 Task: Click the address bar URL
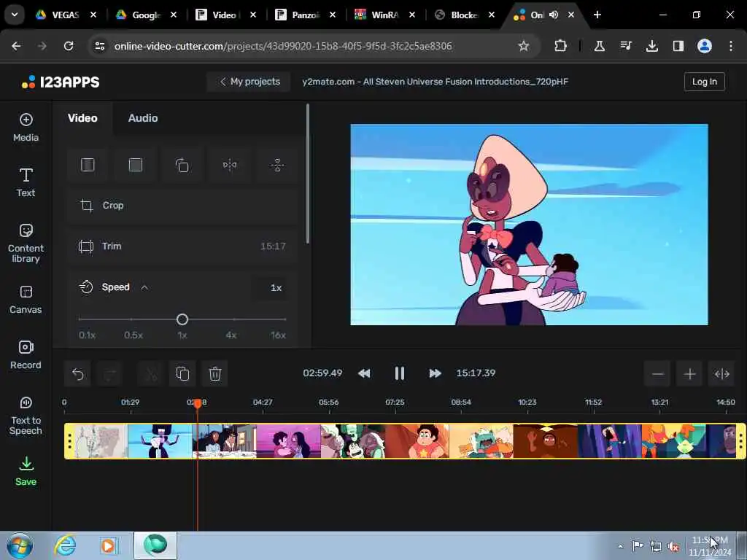pos(283,46)
